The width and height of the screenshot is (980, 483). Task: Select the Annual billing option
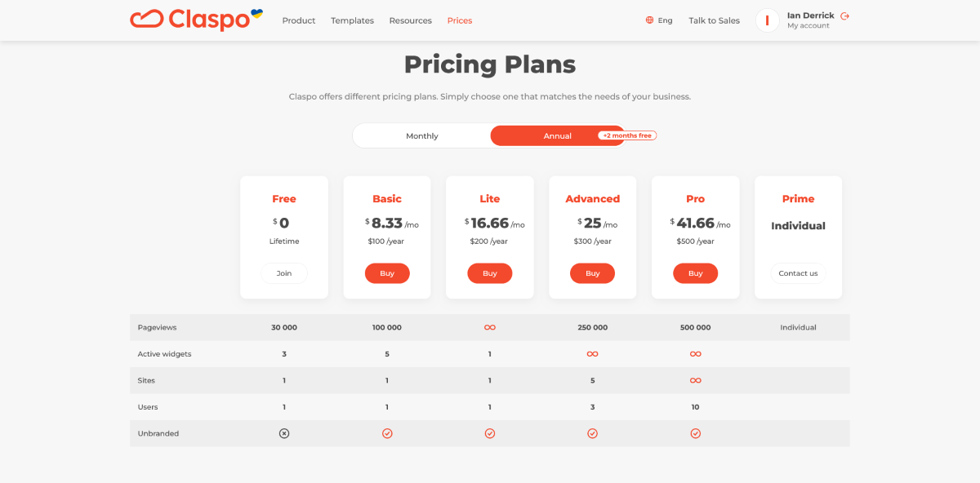click(558, 136)
